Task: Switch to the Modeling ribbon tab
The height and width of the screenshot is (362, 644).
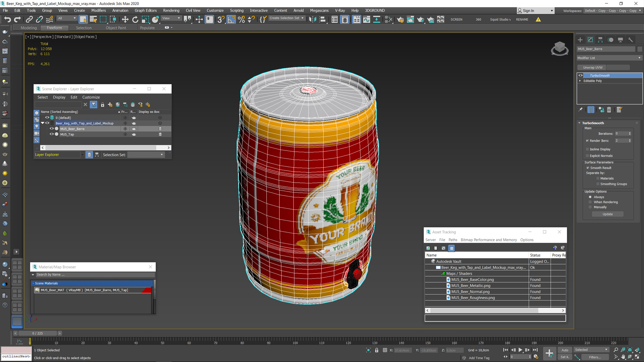Action: pyautogui.click(x=29, y=28)
